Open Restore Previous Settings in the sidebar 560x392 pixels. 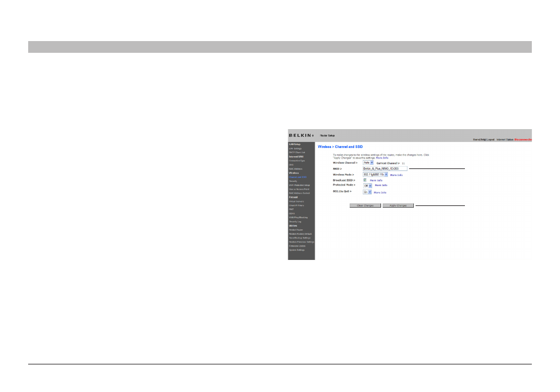(x=302, y=242)
